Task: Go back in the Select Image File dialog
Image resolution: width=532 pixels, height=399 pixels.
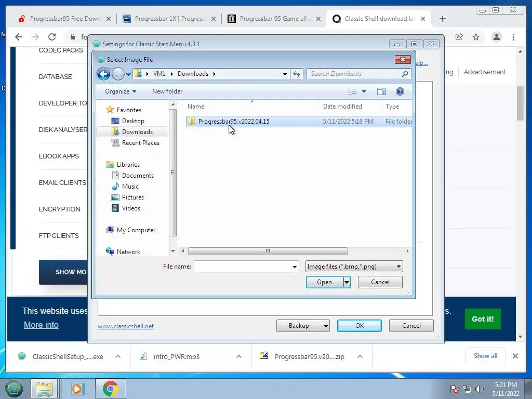Action: pyautogui.click(x=103, y=74)
